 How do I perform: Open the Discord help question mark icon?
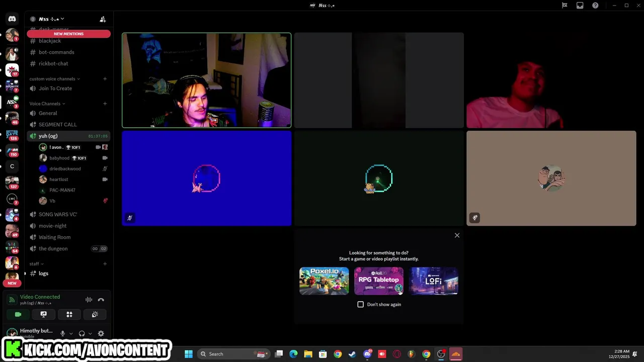[595, 6]
